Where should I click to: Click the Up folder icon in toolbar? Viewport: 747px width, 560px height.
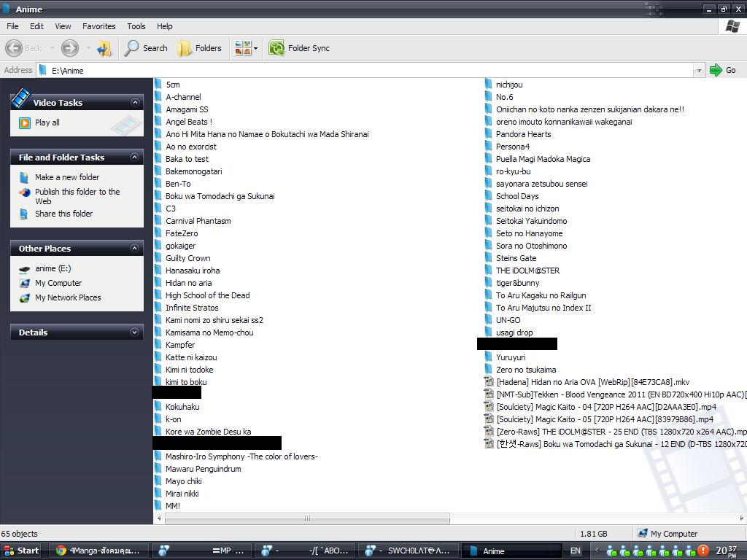(104, 48)
